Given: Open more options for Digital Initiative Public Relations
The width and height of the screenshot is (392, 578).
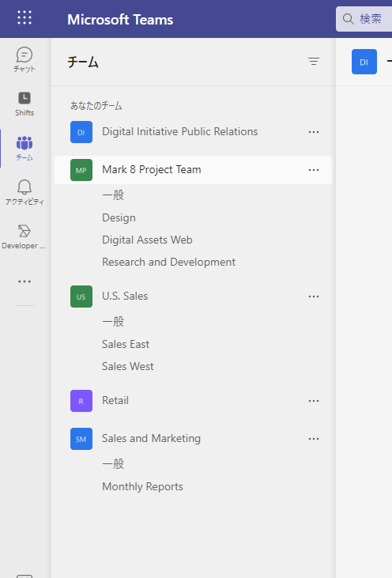Looking at the screenshot, I should pos(314,132).
